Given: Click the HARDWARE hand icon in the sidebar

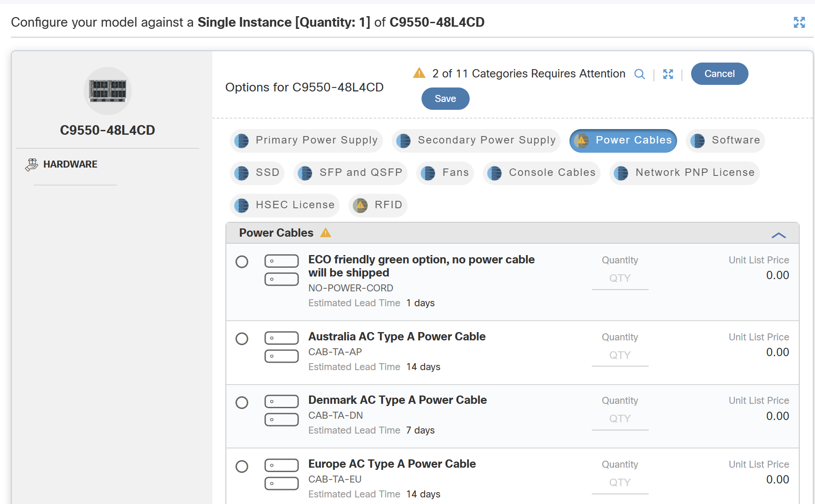Looking at the screenshot, I should click(32, 164).
